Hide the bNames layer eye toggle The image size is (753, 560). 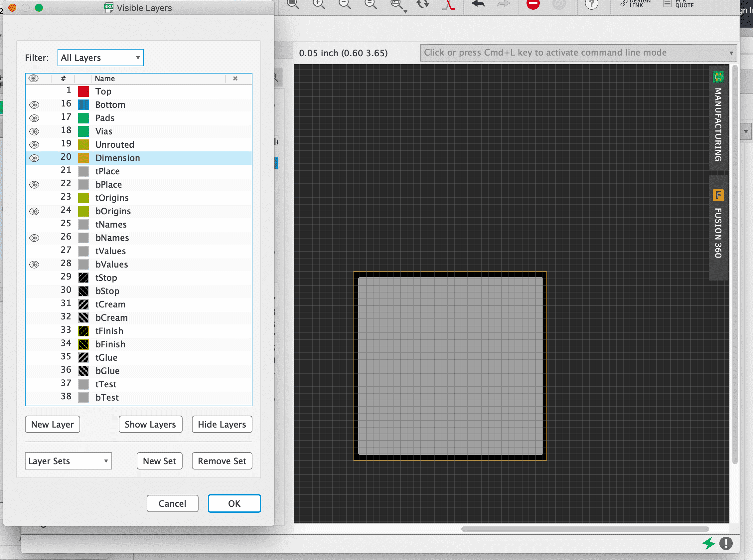pyautogui.click(x=34, y=238)
